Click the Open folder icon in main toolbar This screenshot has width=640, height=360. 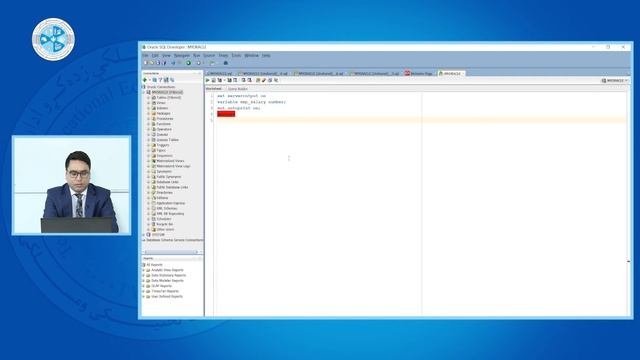click(x=152, y=63)
